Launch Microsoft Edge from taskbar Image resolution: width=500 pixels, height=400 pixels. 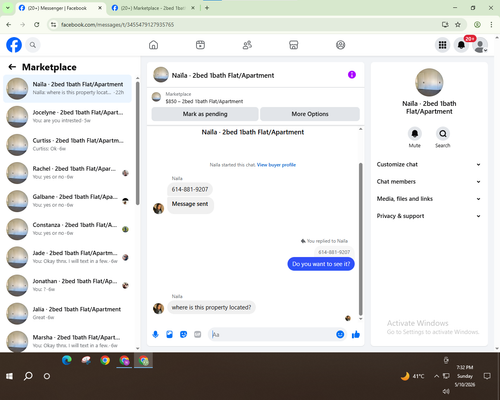point(67,360)
